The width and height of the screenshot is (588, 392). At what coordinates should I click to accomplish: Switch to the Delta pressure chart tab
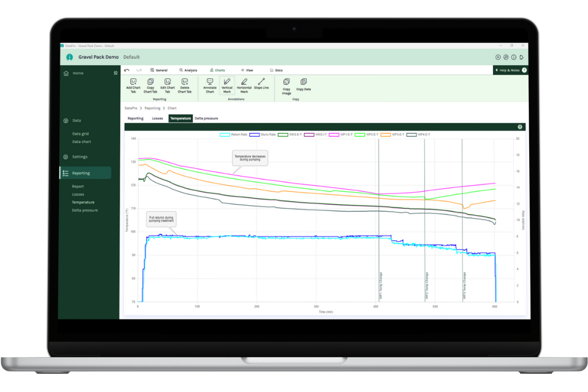206,118
